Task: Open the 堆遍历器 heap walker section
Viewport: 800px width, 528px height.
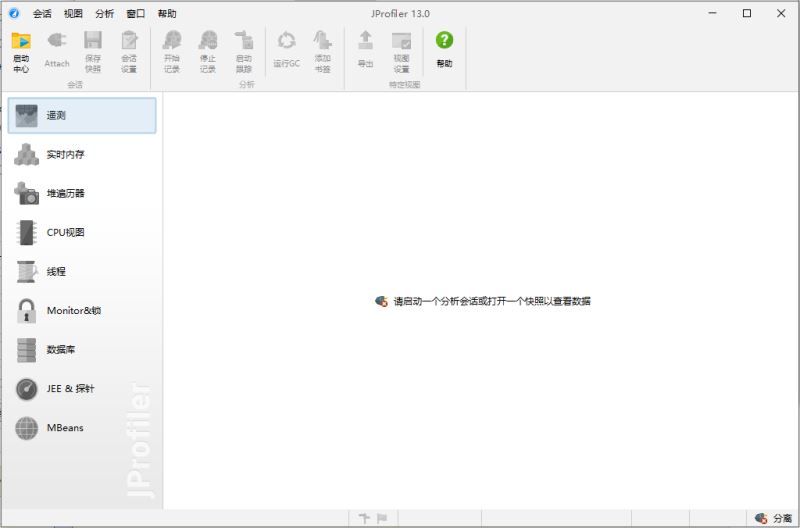Action: (82, 193)
